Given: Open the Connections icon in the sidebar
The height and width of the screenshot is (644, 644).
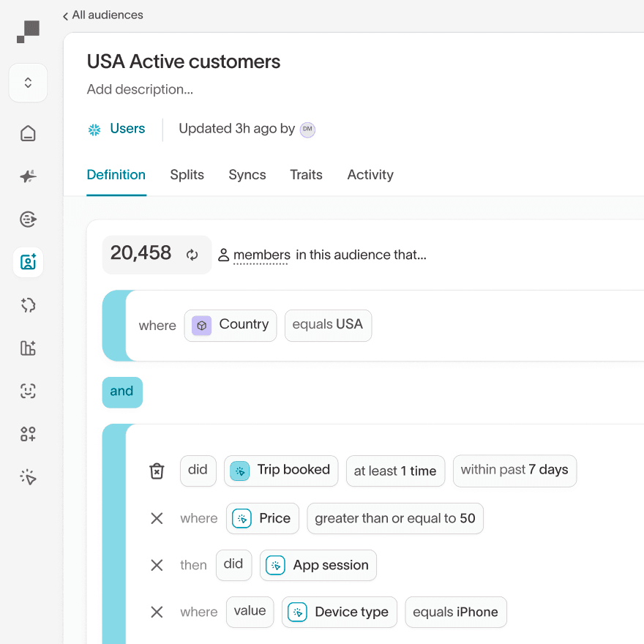Looking at the screenshot, I should point(28,219).
